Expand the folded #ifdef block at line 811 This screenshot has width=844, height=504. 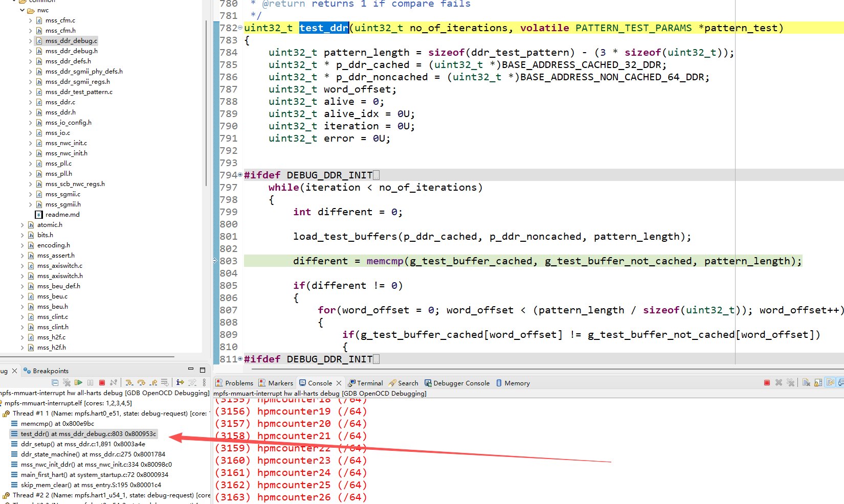tap(240, 359)
